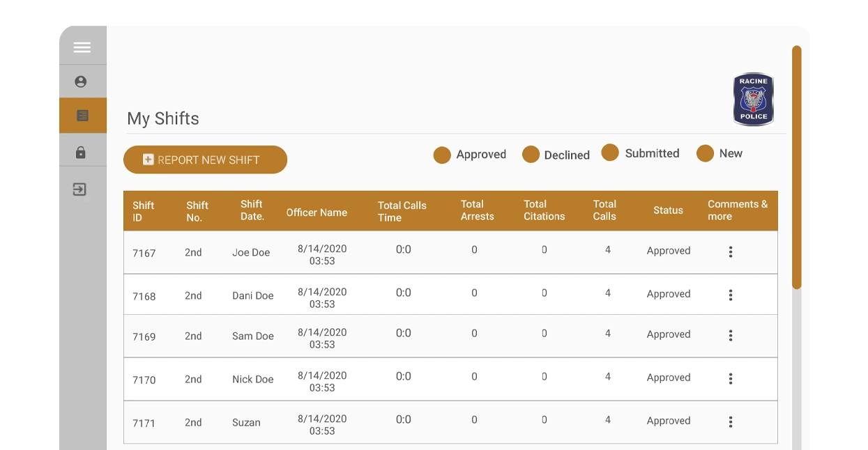
Task: Click the Status column header
Action: (667, 210)
